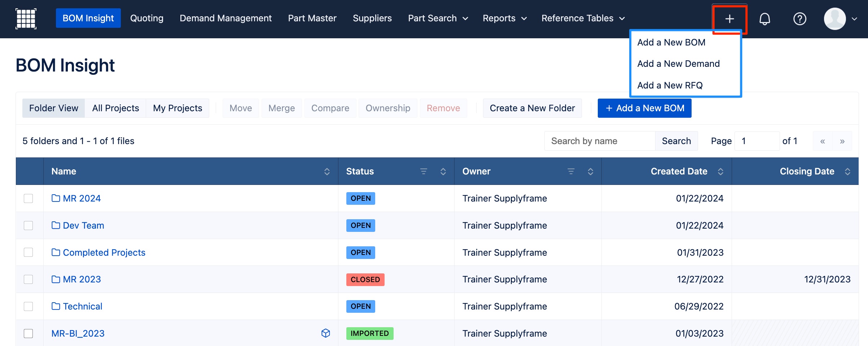Open the Suppliers nav tab

tap(372, 18)
